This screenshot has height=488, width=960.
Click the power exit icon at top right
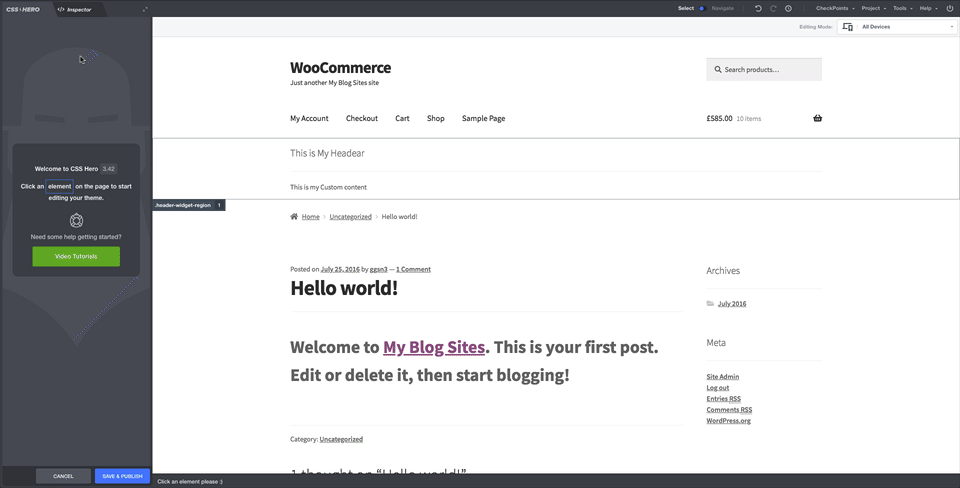950,9
